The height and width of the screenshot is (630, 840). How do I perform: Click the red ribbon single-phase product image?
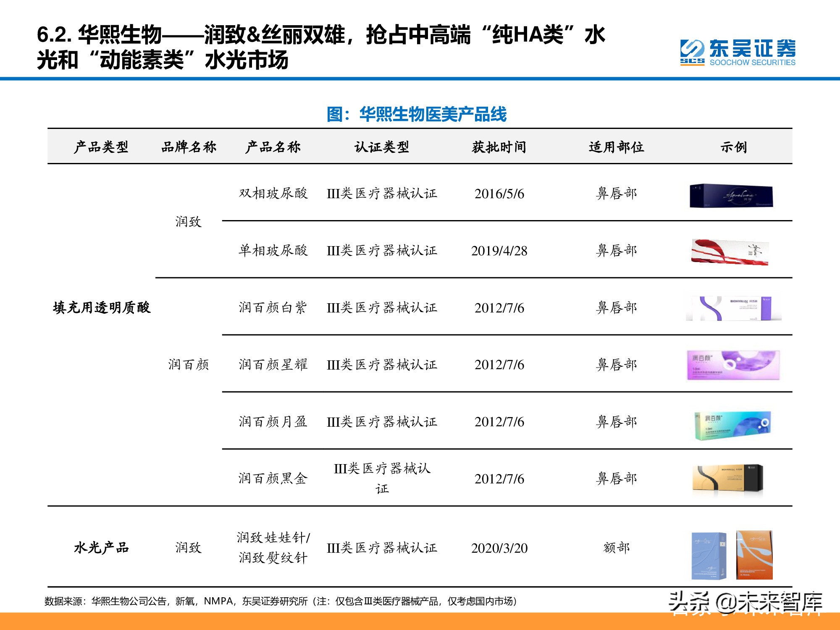tap(730, 252)
